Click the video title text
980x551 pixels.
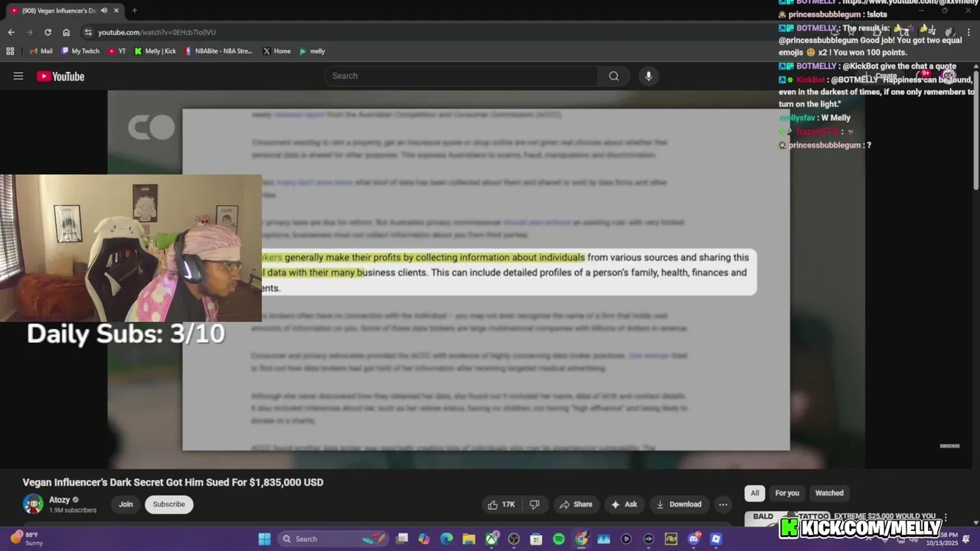[x=173, y=482]
